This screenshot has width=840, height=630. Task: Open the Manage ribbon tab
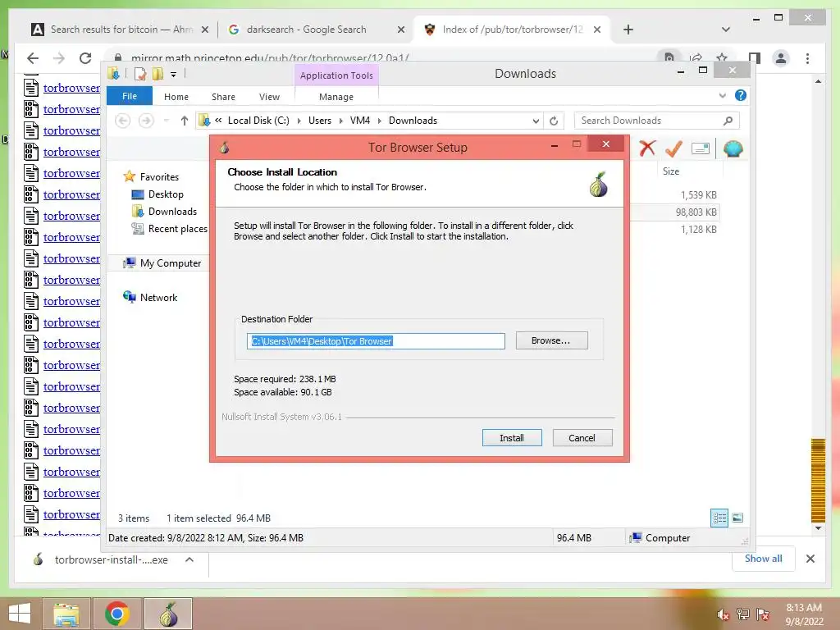[x=336, y=97]
